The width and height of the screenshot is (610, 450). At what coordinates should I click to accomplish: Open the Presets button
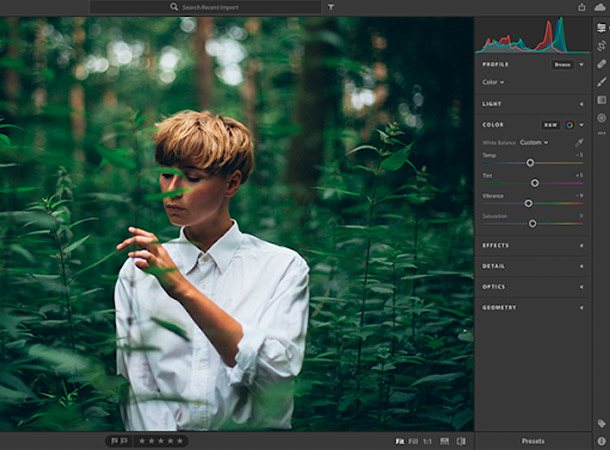[533, 441]
